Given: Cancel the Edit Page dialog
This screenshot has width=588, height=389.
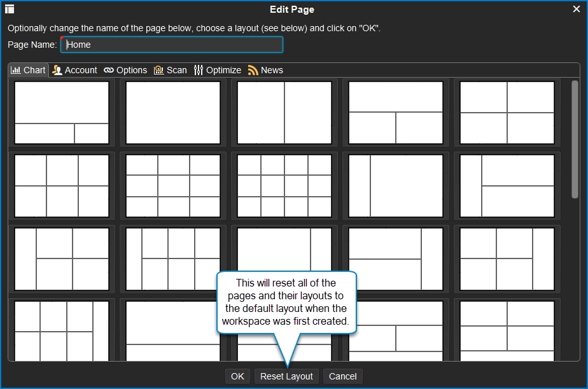Looking at the screenshot, I should pyautogui.click(x=342, y=376).
